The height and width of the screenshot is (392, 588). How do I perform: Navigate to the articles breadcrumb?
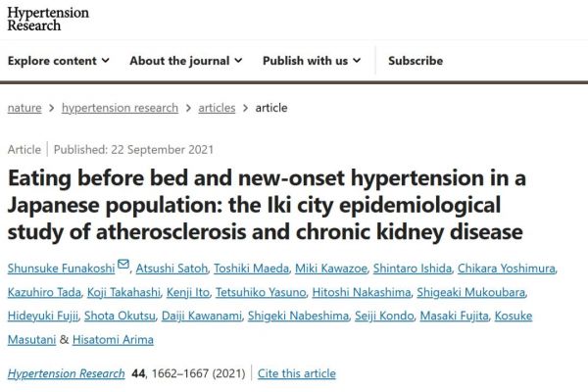click(x=217, y=108)
